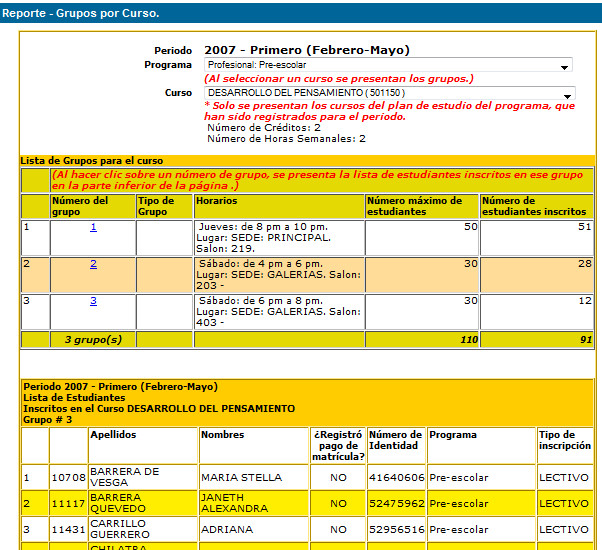Click the 'Reporte - Grupos por Curso.' title
Image resolution: width=602 pixels, height=550 pixels.
pyautogui.click(x=81, y=13)
